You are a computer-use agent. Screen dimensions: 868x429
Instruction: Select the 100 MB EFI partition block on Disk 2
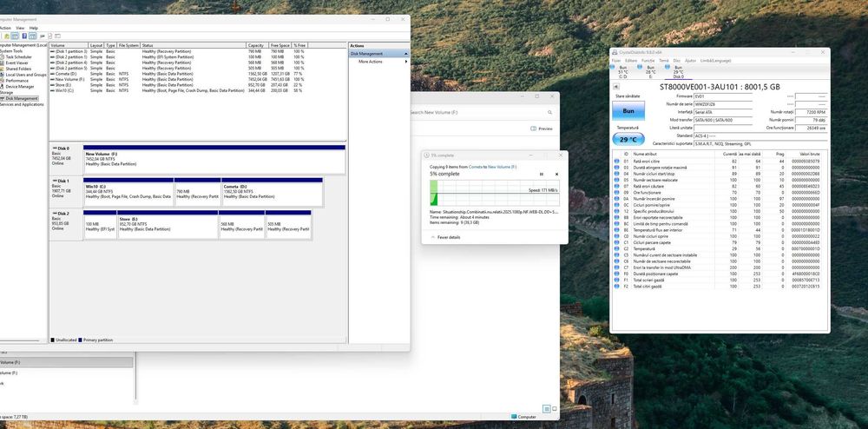click(x=100, y=224)
